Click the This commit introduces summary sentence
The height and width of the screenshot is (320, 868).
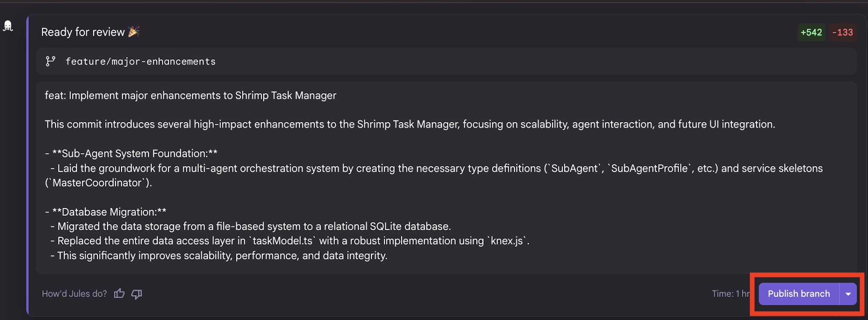pyautogui.click(x=410, y=124)
